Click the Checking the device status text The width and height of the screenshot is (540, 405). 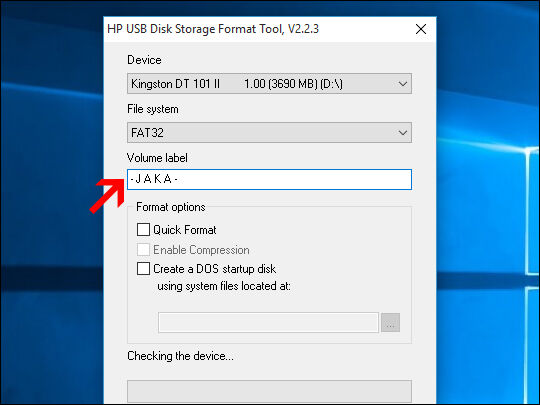coord(180,356)
